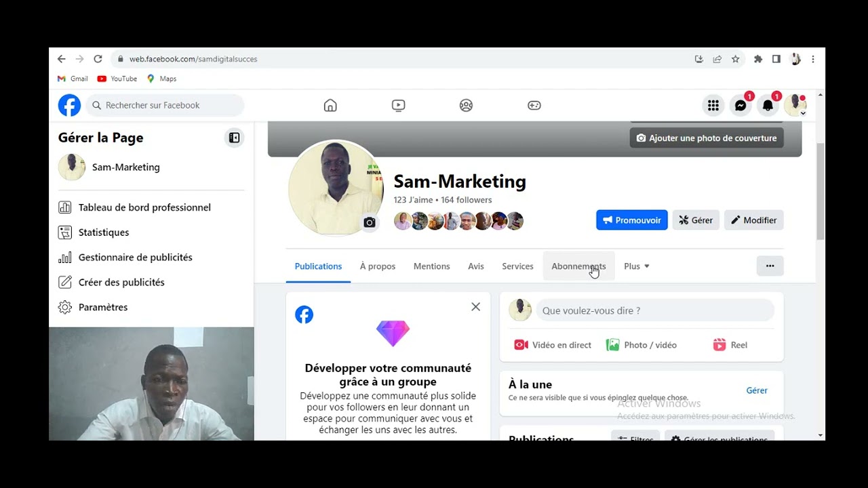
Task: Expand the Plus dropdown
Action: coord(637,266)
